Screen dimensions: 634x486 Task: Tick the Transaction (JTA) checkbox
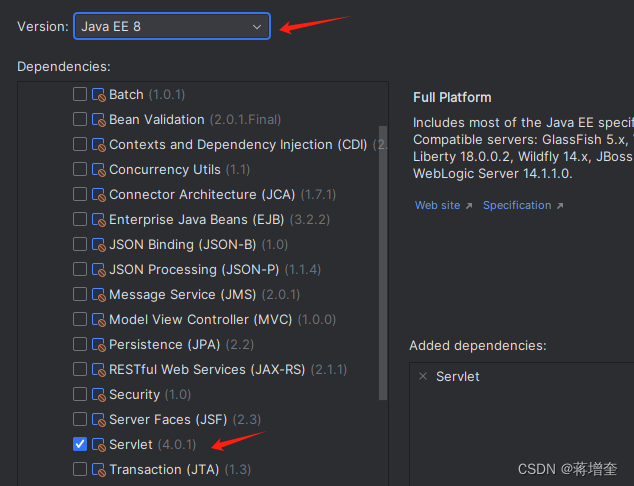(80, 469)
